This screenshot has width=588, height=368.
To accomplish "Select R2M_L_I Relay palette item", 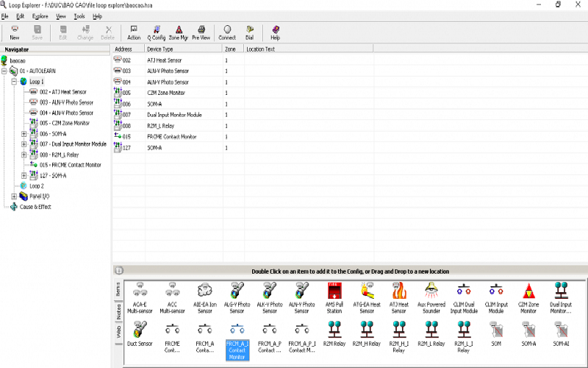I will [464, 337].
